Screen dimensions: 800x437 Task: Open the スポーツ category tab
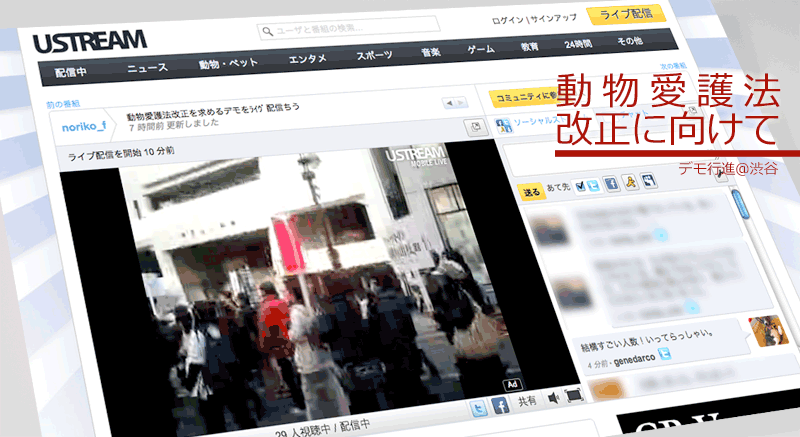pos(374,55)
